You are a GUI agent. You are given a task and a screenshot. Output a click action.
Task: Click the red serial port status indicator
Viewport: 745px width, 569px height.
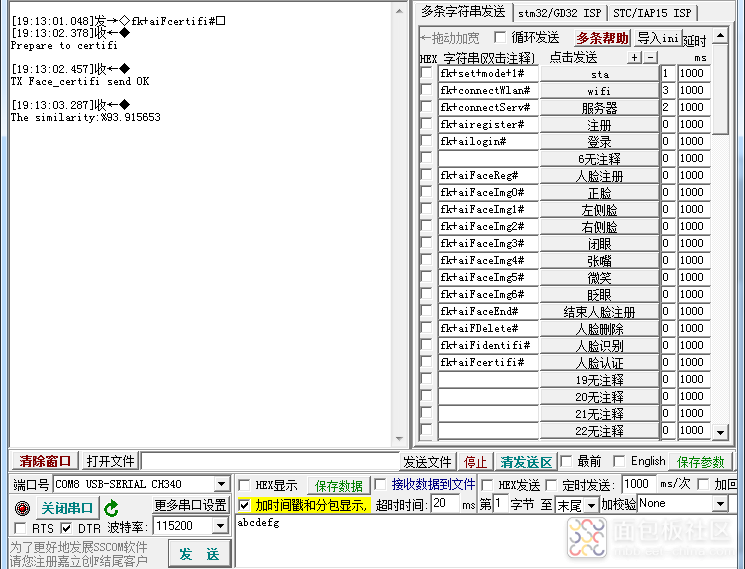pyautogui.click(x=22, y=508)
